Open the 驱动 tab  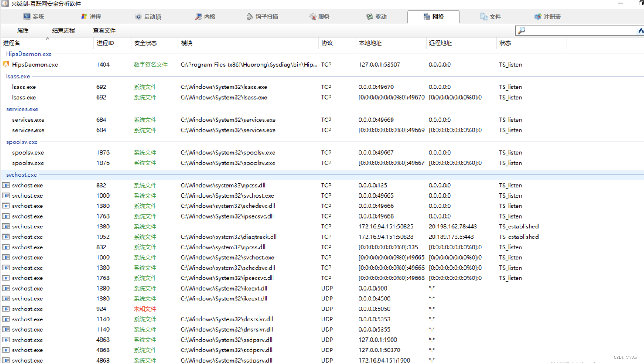(x=376, y=16)
